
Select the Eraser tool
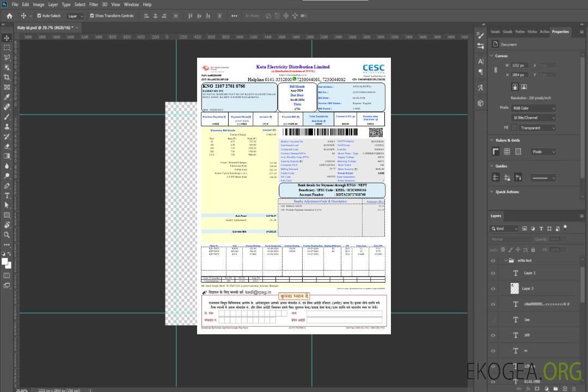pos(7,146)
